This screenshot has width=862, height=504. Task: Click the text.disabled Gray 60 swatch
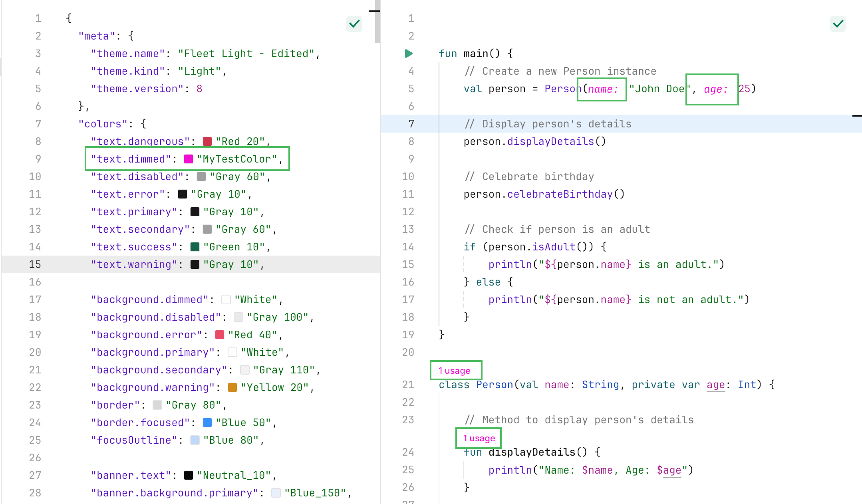coord(201,177)
